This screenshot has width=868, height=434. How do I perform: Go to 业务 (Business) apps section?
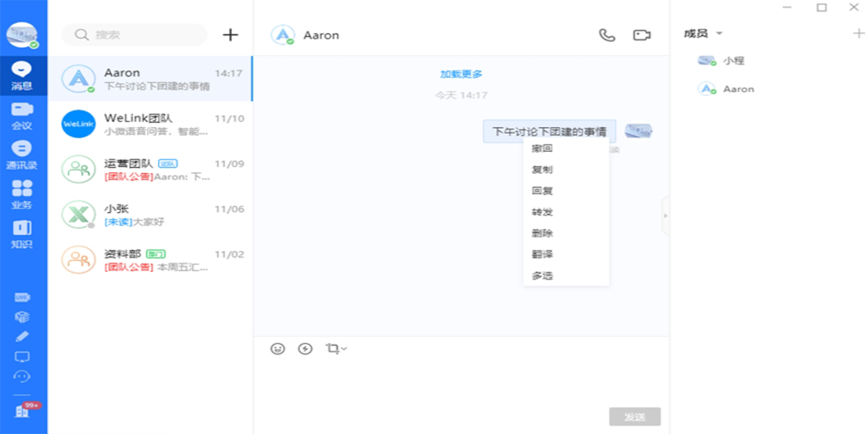(x=22, y=194)
